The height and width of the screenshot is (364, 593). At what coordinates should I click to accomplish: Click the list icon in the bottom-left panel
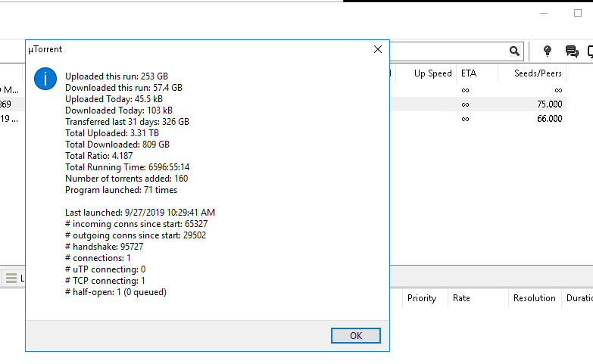click(x=11, y=278)
